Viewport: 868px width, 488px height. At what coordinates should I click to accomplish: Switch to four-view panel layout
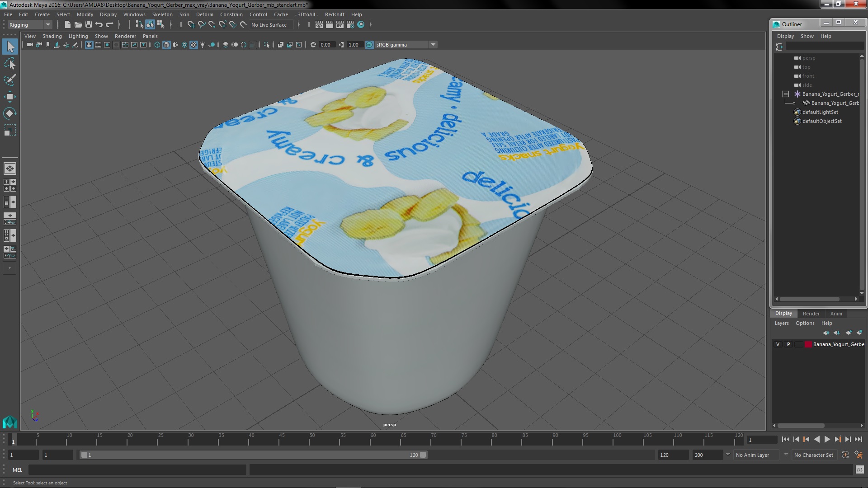(10, 185)
